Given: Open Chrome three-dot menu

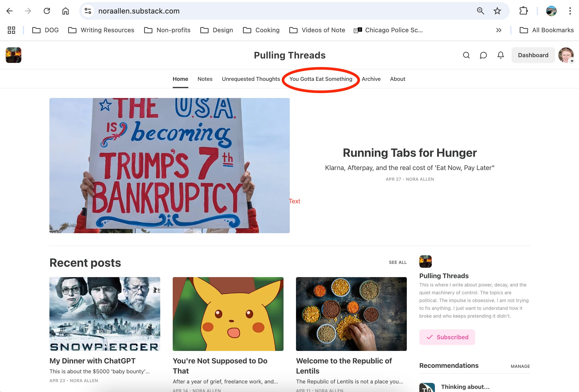Looking at the screenshot, I should pyautogui.click(x=570, y=11).
